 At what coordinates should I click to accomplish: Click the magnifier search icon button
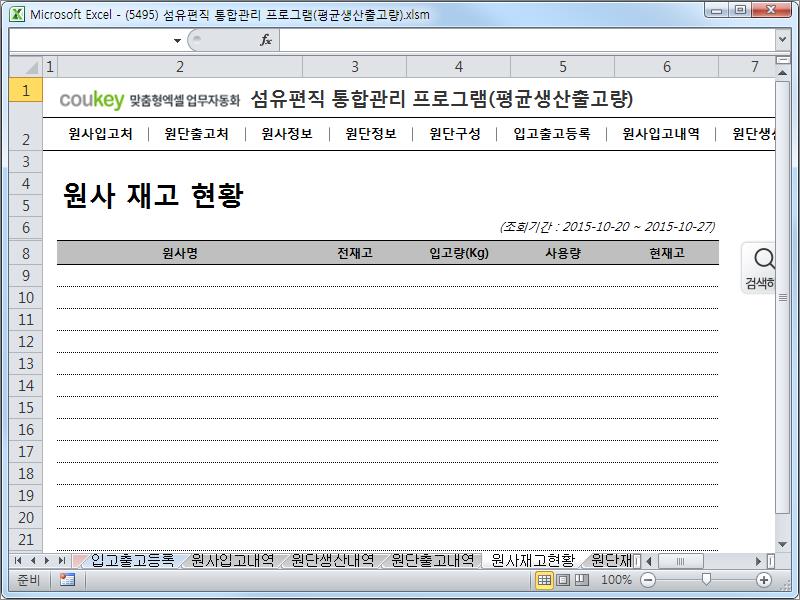(760, 268)
